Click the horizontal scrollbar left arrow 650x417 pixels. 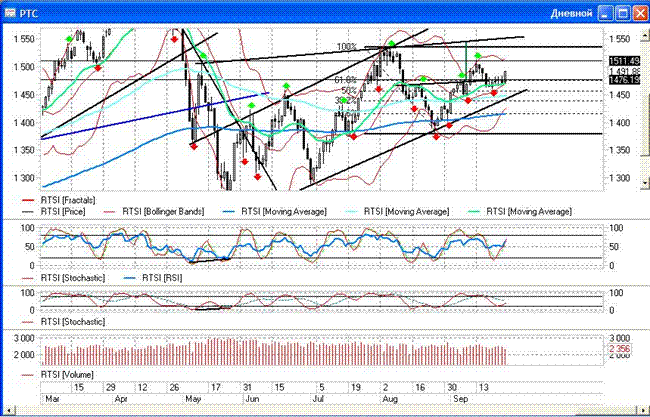click(9, 410)
